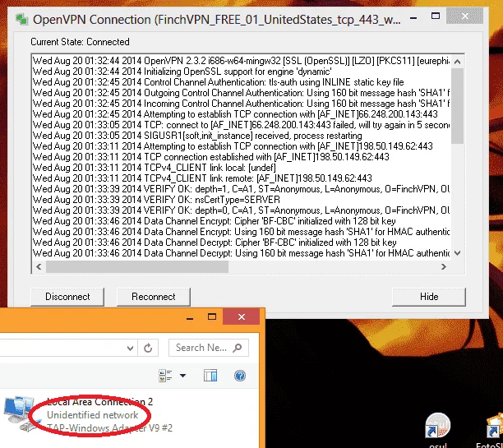Screen dimensions: 503x448
Task: Click the Reconnect button in the OpenVPN window
Action: [x=154, y=297]
